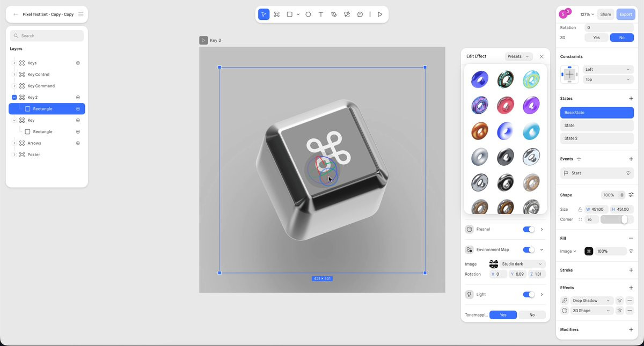644x346 pixels.
Task: Toggle the Environment Map switch
Action: pyautogui.click(x=529, y=249)
